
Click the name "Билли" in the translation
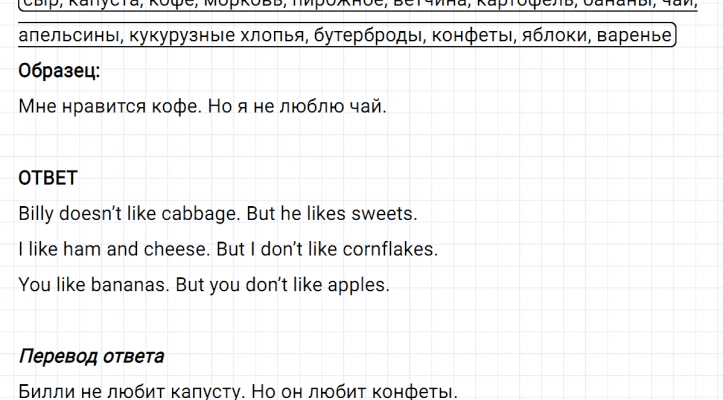pos(44,390)
